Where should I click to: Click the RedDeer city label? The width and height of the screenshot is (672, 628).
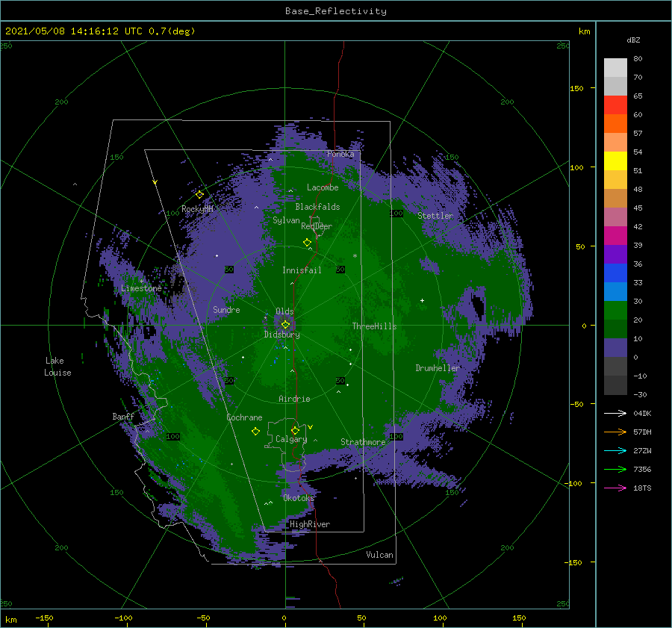[x=317, y=226]
